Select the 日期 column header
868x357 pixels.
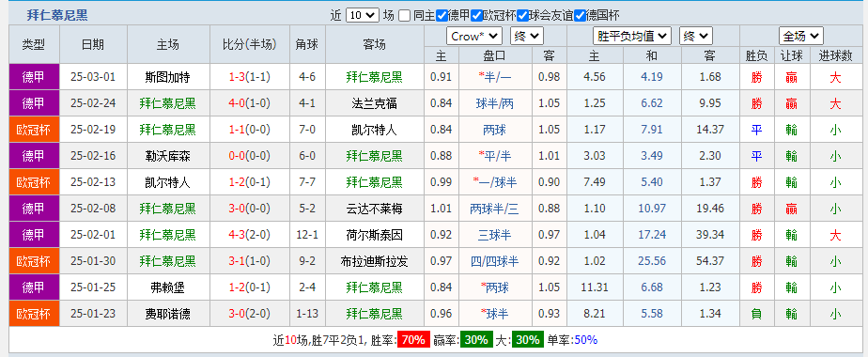pyautogui.click(x=93, y=45)
